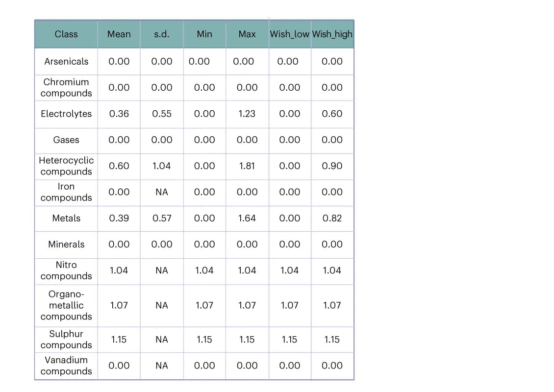Select the Vanadium compounds row label
The image size is (554, 392).
pyautogui.click(x=66, y=366)
